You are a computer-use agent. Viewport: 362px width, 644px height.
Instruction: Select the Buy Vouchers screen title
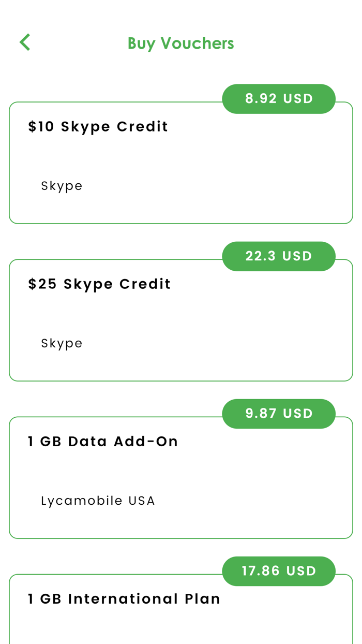(x=180, y=43)
